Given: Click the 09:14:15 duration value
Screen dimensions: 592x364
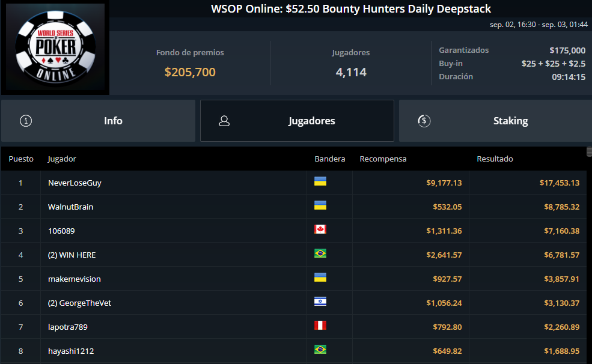Looking at the screenshot, I should click(x=569, y=77).
